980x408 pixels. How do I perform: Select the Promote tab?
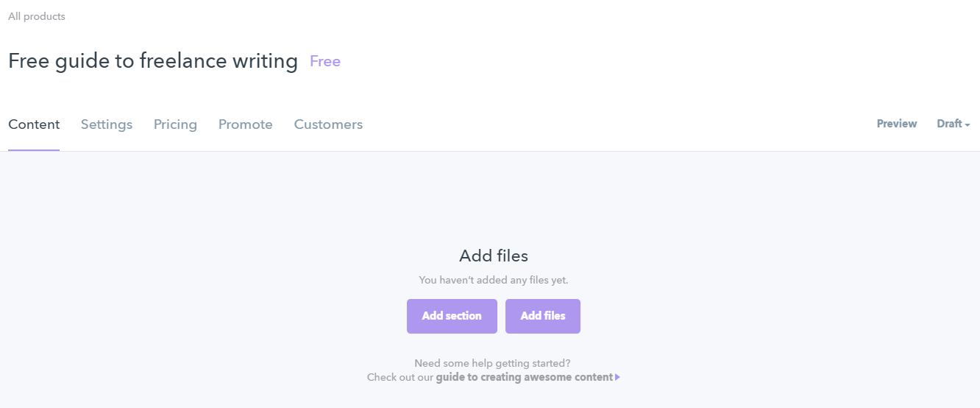(x=246, y=124)
